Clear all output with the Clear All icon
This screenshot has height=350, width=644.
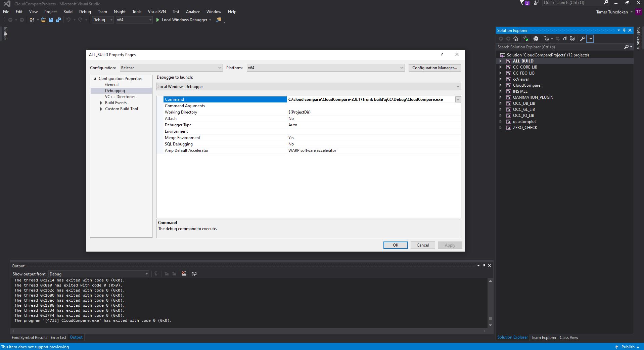click(x=184, y=274)
